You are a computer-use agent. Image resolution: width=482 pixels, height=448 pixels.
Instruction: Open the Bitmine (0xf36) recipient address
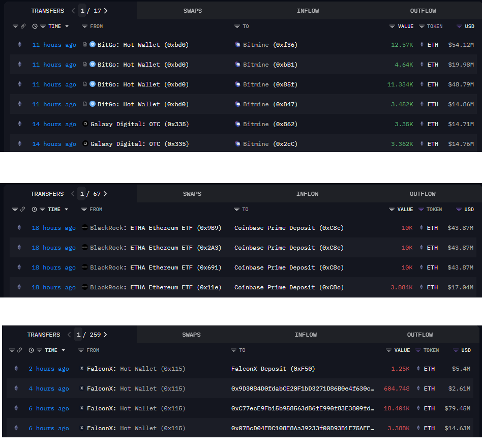click(270, 45)
